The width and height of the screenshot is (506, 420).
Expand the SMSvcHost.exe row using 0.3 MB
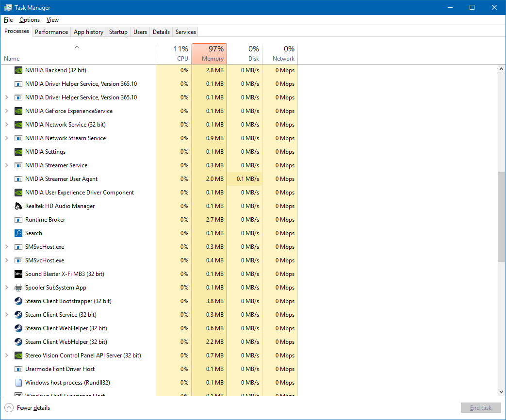click(6, 247)
